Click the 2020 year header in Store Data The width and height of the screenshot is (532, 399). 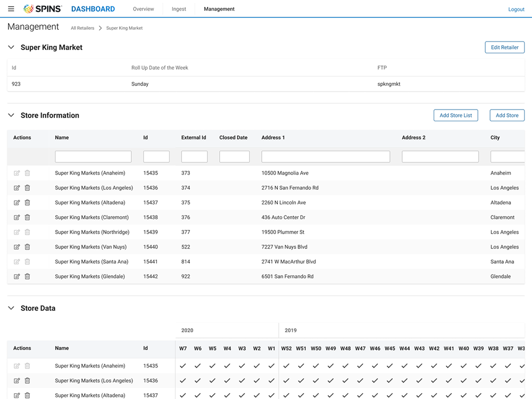pos(187,330)
